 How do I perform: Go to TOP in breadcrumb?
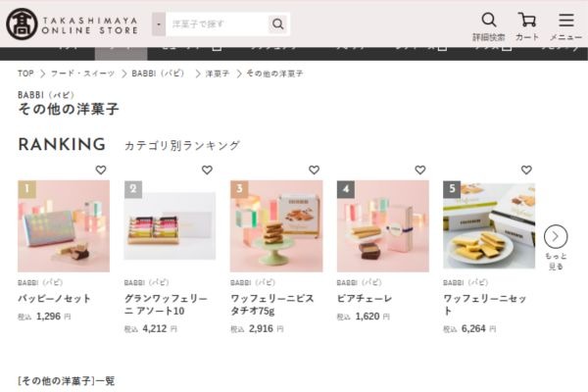pyautogui.click(x=25, y=73)
